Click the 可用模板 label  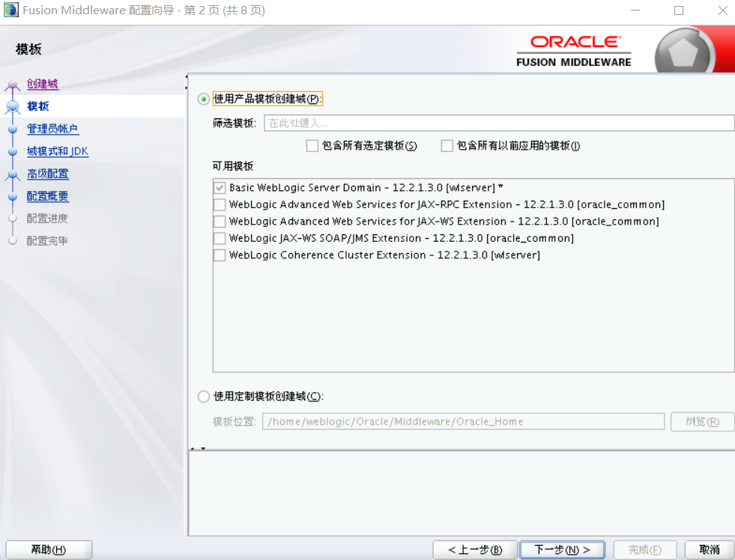point(233,166)
